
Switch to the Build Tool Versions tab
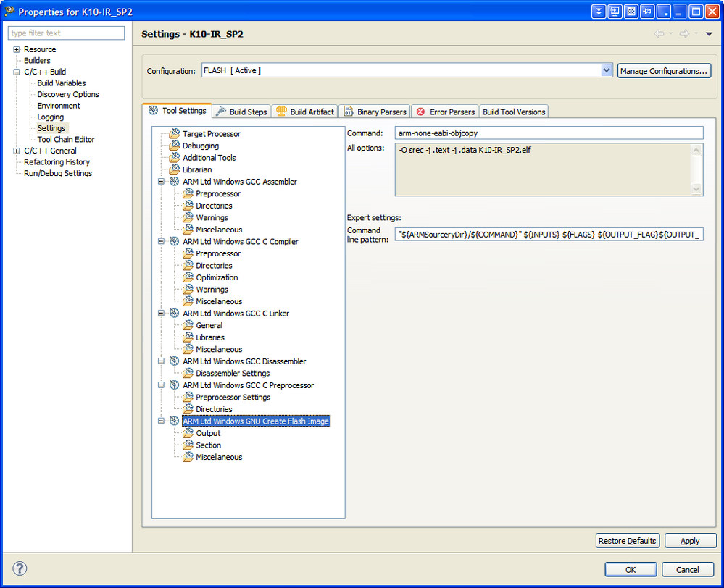tap(514, 112)
